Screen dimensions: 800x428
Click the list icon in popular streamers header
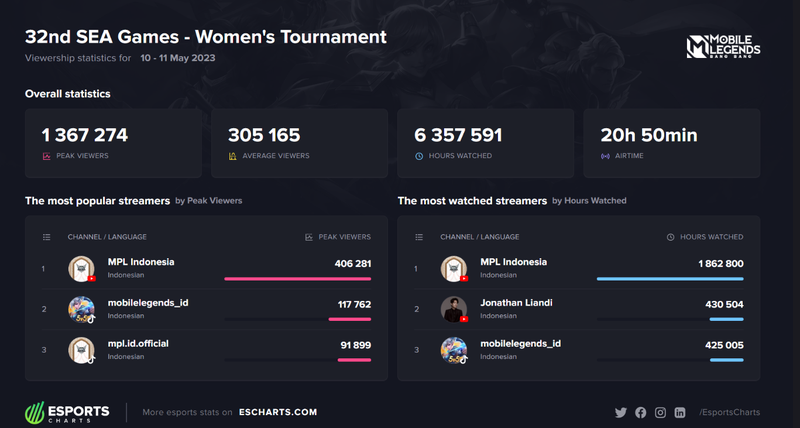pyautogui.click(x=46, y=237)
